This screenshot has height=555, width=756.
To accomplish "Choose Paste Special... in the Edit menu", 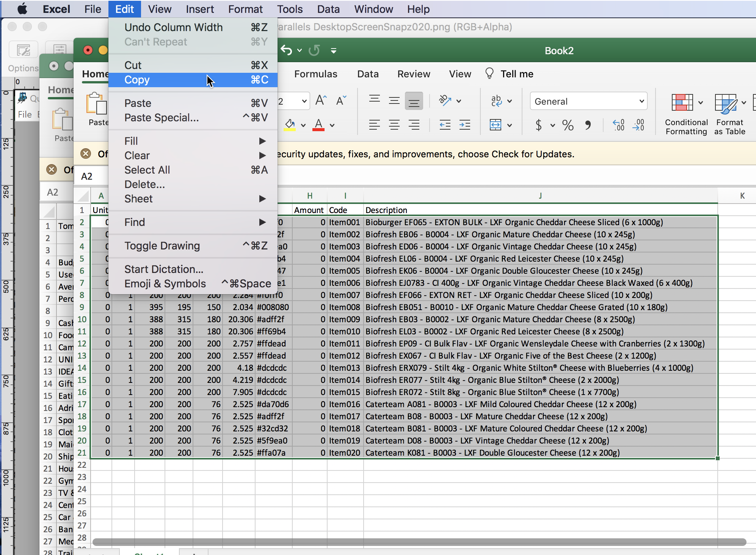I will click(x=193, y=118).
